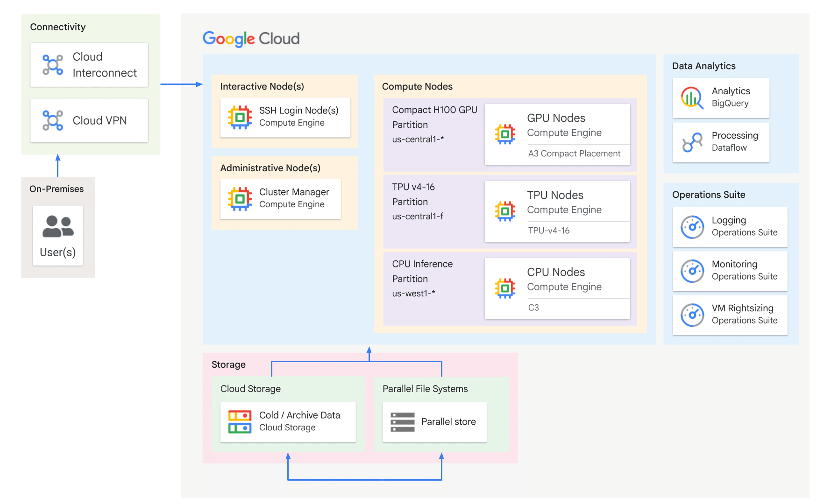Image resolution: width=831 pixels, height=504 pixels.
Task: Click the us-central1-* region label
Action: click(x=418, y=140)
